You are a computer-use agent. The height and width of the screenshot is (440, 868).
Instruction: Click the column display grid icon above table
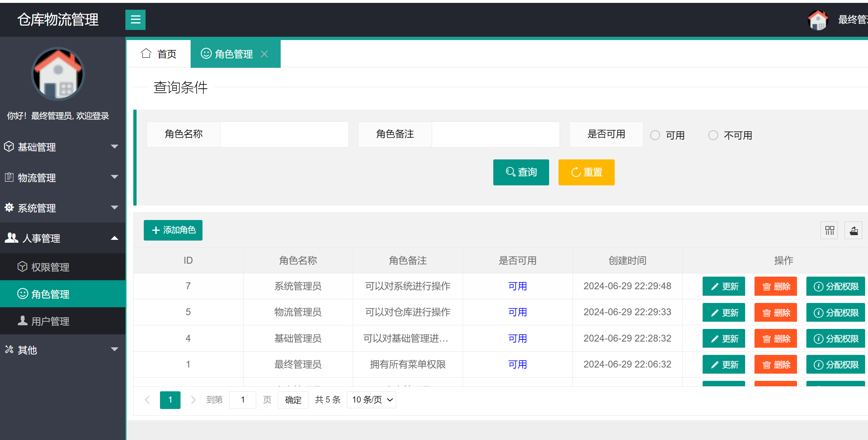point(829,230)
